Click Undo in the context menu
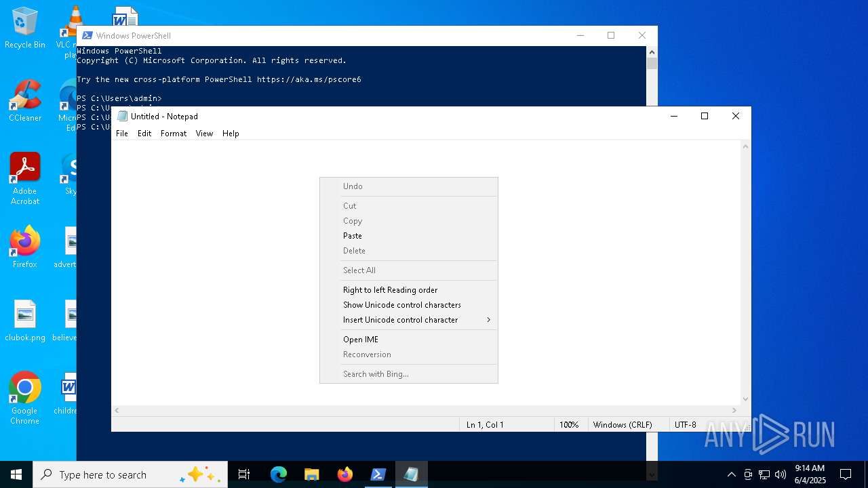The height and width of the screenshot is (488, 868). [409, 186]
